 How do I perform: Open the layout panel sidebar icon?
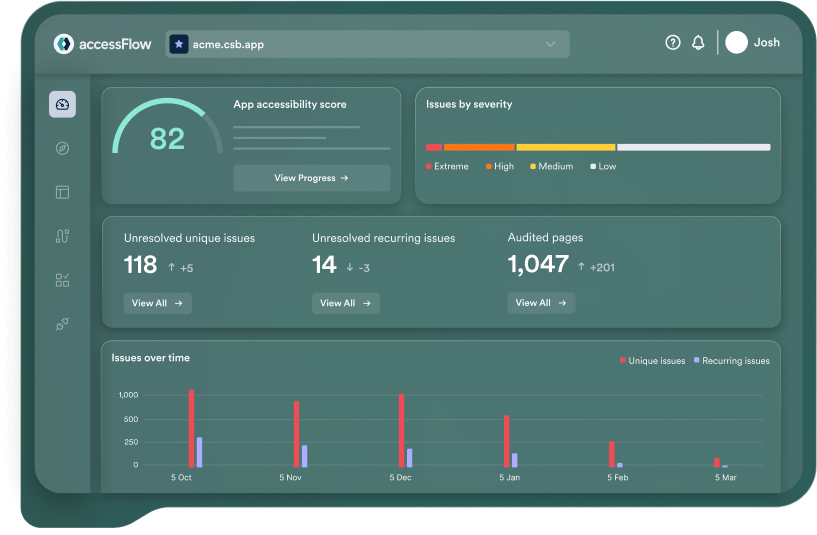click(x=62, y=192)
